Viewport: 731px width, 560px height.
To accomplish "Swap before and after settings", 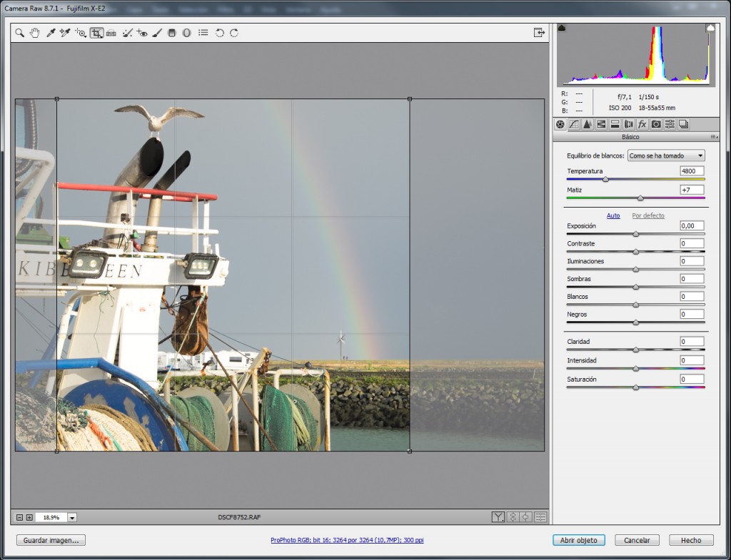I will (513, 516).
